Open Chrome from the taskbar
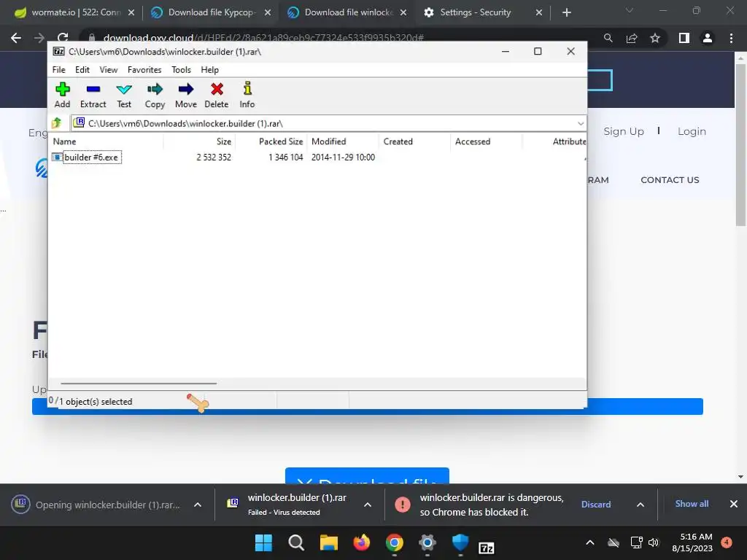Viewport: 747px width, 560px height. (395, 542)
